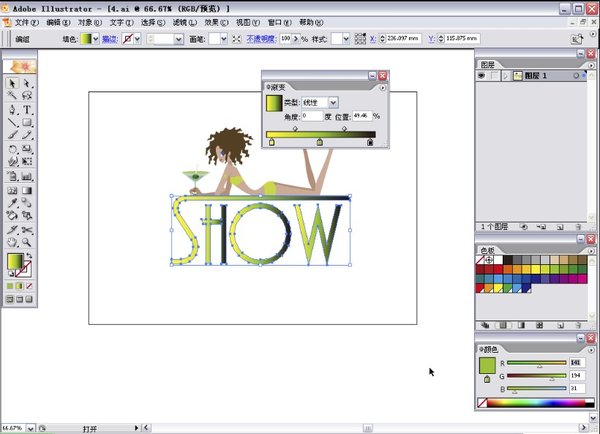Select the Hand tool

pos(12,242)
